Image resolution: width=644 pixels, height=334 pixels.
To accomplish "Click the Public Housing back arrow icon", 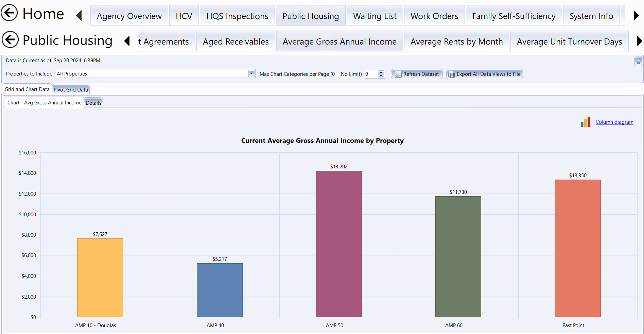I will tap(10, 40).
